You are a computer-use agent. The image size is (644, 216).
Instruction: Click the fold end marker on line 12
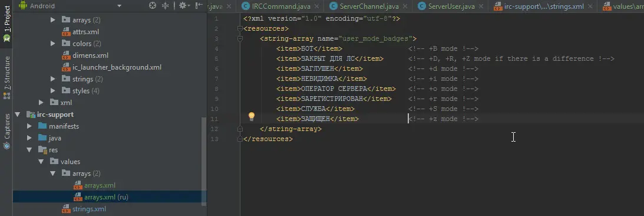pyautogui.click(x=240, y=129)
